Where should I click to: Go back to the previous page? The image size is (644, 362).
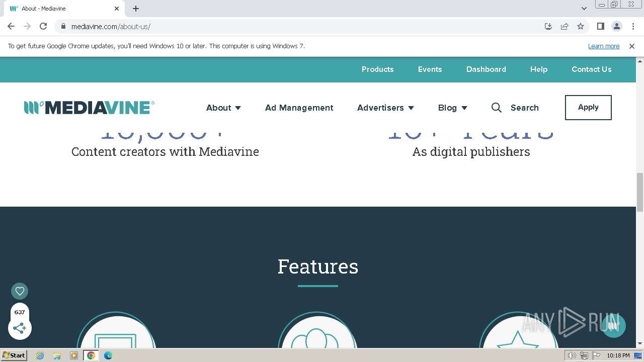tap(11, 26)
